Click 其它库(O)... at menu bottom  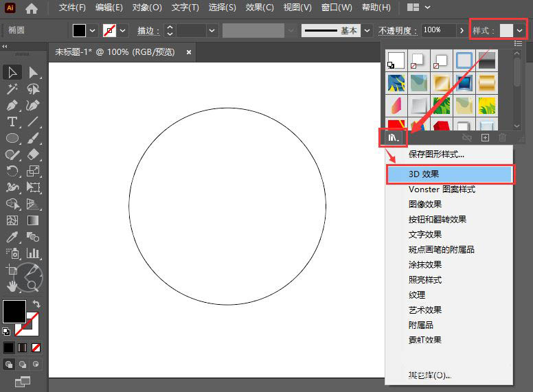(x=430, y=375)
